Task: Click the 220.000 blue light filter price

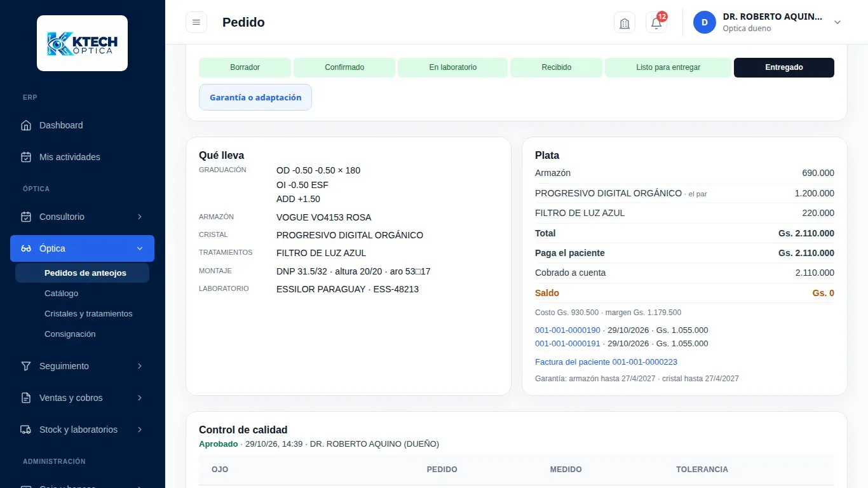Action: coord(818,213)
